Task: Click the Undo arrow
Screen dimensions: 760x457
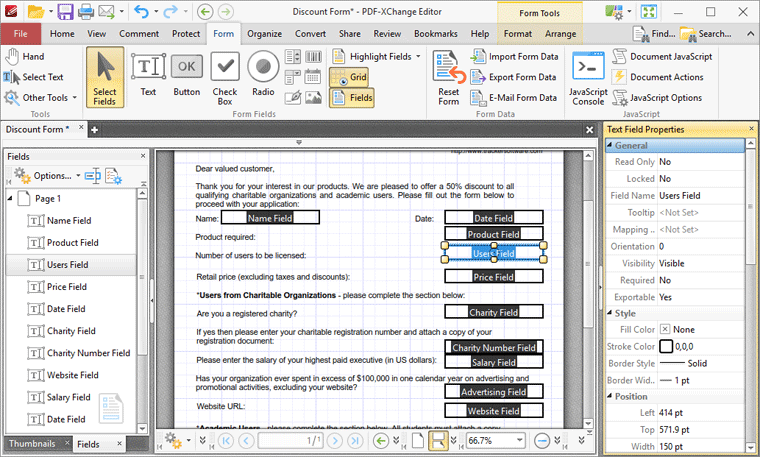Action: [141, 12]
